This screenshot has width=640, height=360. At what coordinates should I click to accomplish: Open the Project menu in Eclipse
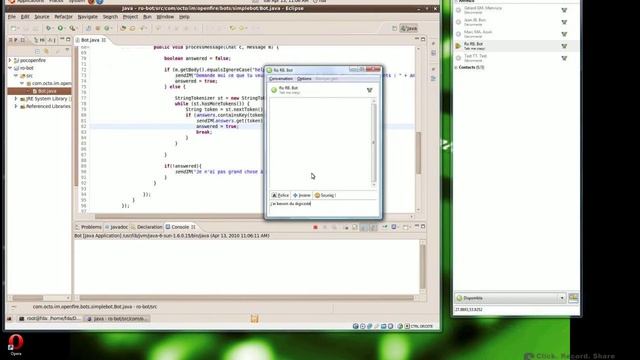(130, 17)
